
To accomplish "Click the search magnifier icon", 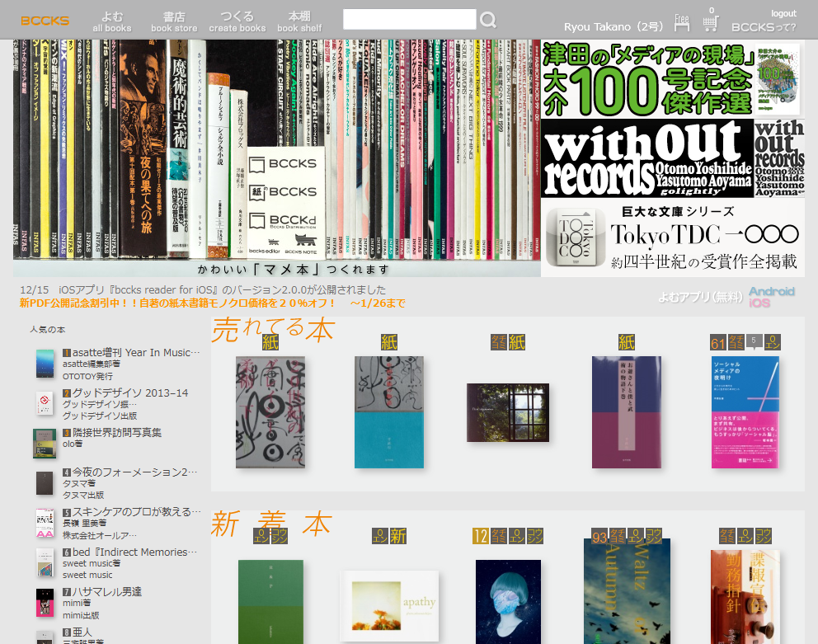I will click(x=488, y=20).
